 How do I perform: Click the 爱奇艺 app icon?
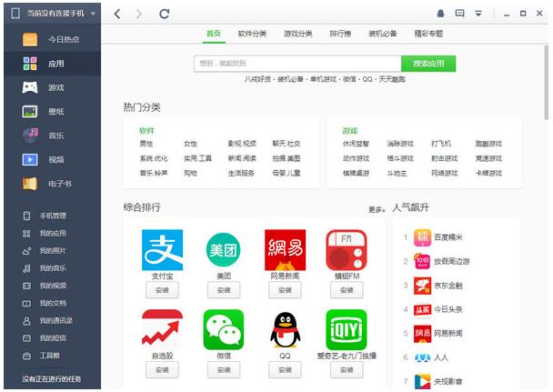tap(347, 329)
